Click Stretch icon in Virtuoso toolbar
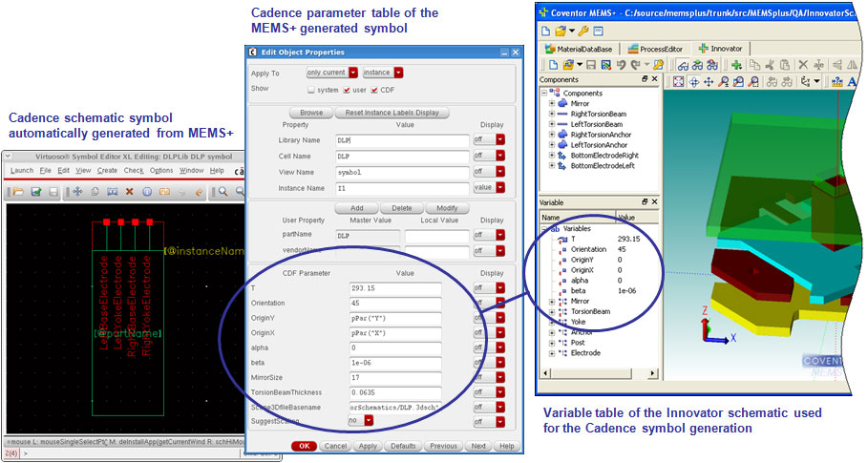The height and width of the screenshot is (463, 868). 113,191
